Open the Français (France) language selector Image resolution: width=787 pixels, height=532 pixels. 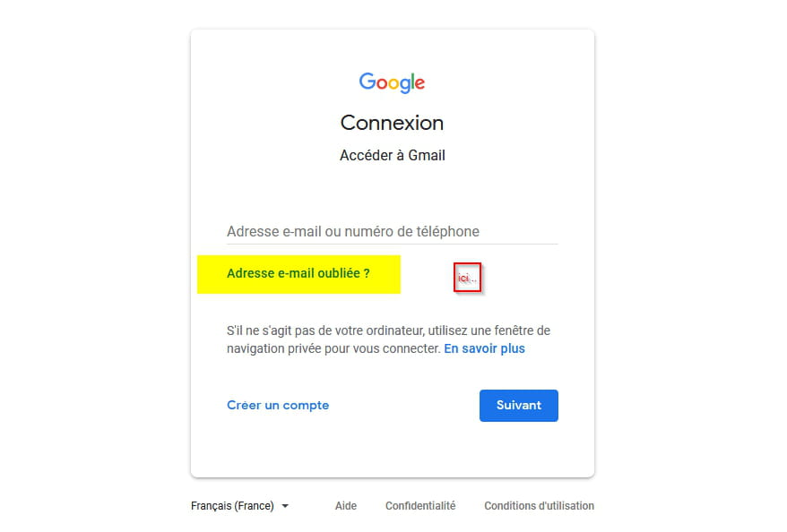240,506
